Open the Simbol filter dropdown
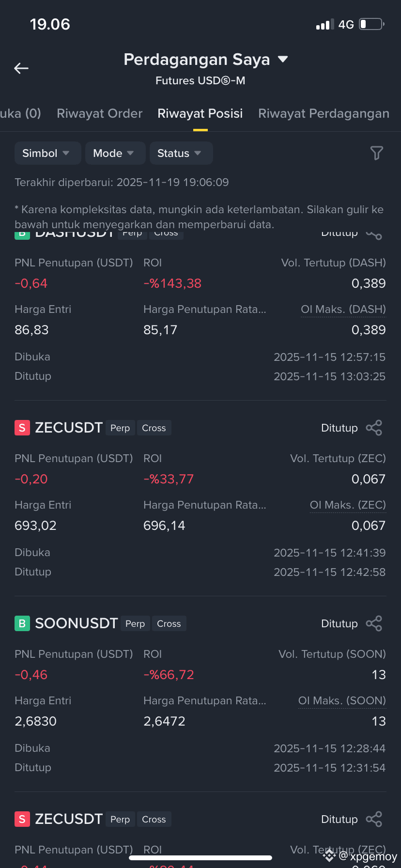 tap(46, 153)
